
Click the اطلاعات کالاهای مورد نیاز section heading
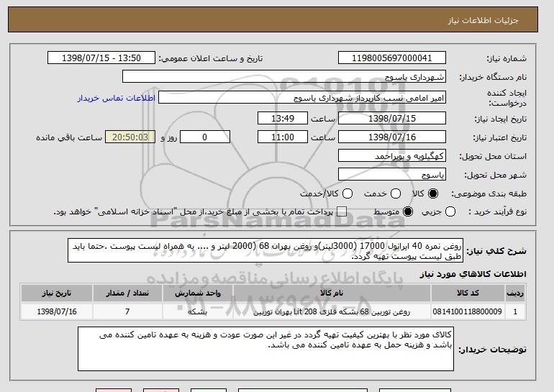473,274
